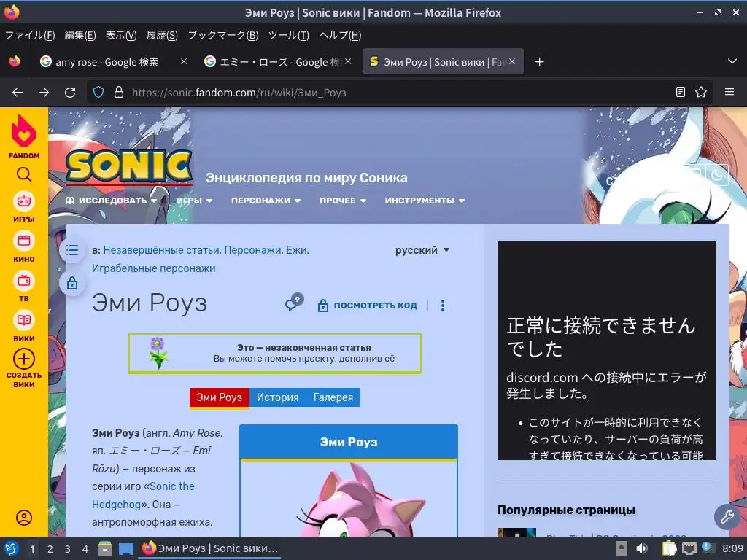Open 'Ежи' category link
Image resolution: width=747 pixels, height=560 pixels.
pos(296,250)
